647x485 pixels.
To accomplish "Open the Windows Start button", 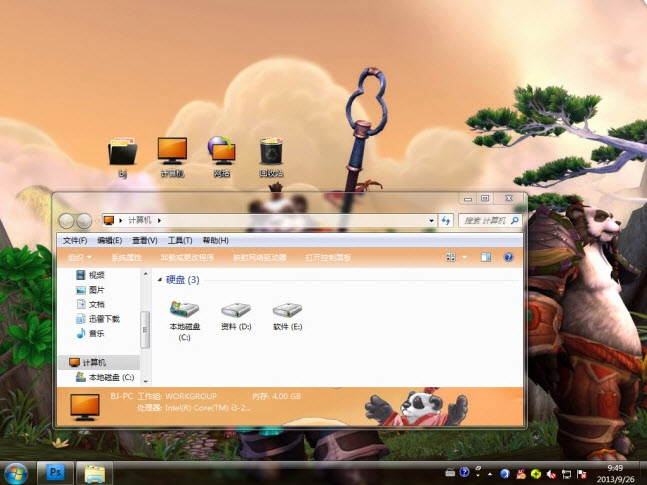I will 16,473.
